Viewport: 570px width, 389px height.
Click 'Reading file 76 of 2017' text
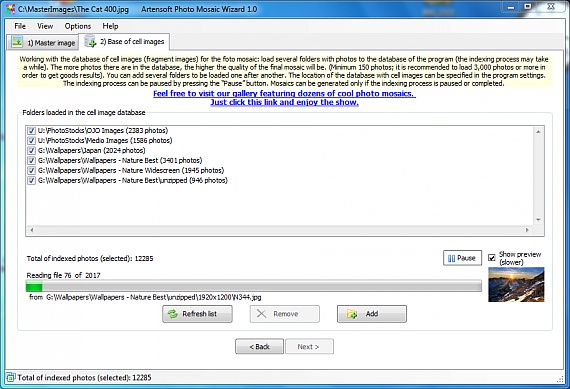pyautogui.click(x=63, y=275)
